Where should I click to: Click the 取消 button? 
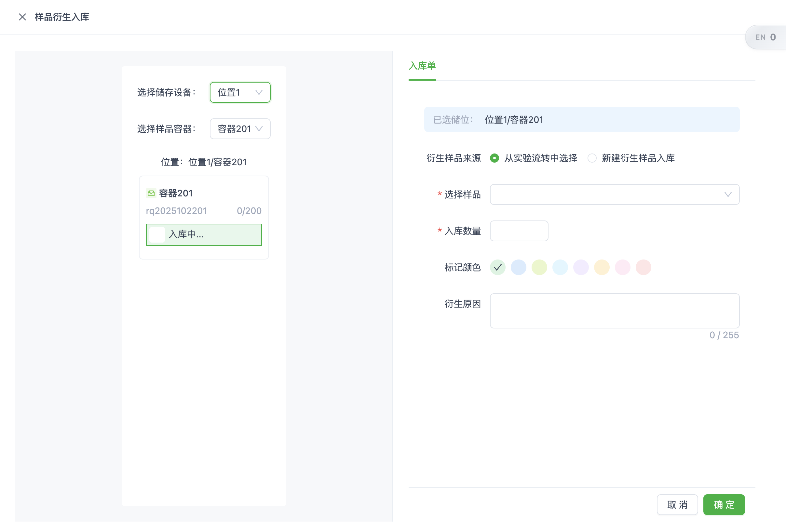point(677,504)
